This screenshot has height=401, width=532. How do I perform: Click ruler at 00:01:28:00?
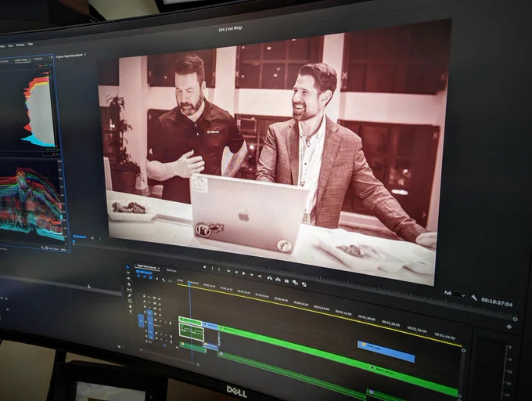pyautogui.click(x=390, y=323)
